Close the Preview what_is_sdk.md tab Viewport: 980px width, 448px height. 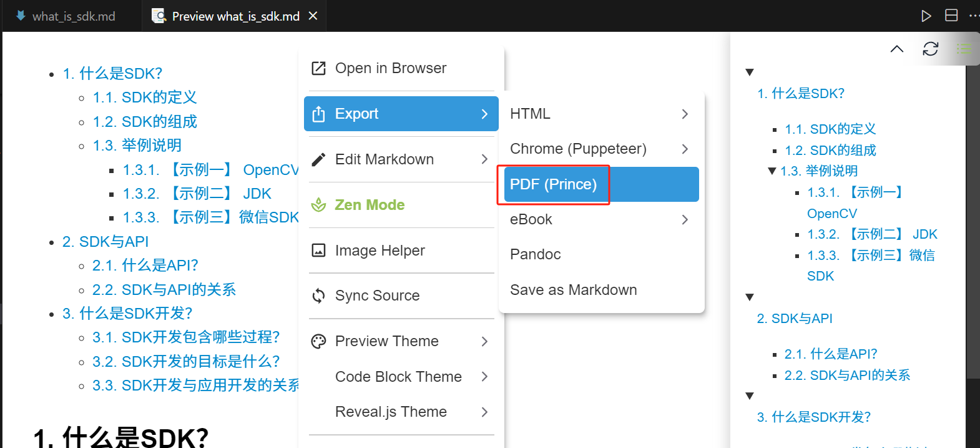(313, 16)
